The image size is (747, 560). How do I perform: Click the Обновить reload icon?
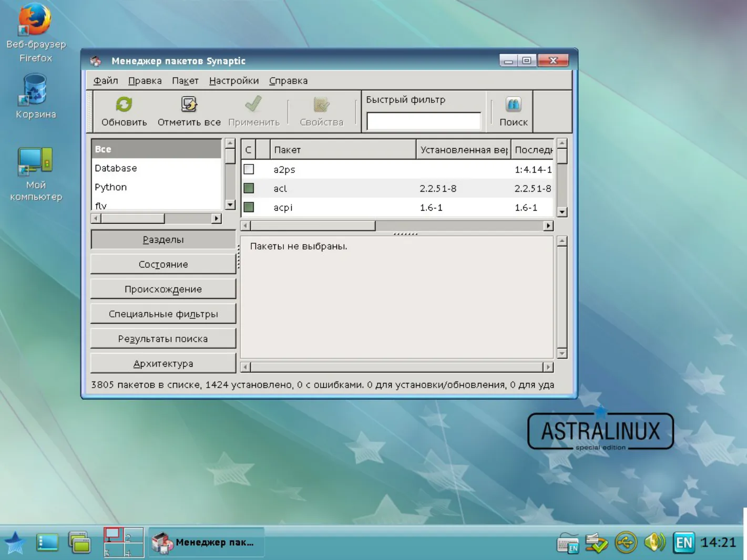click(x=124, y=104)
